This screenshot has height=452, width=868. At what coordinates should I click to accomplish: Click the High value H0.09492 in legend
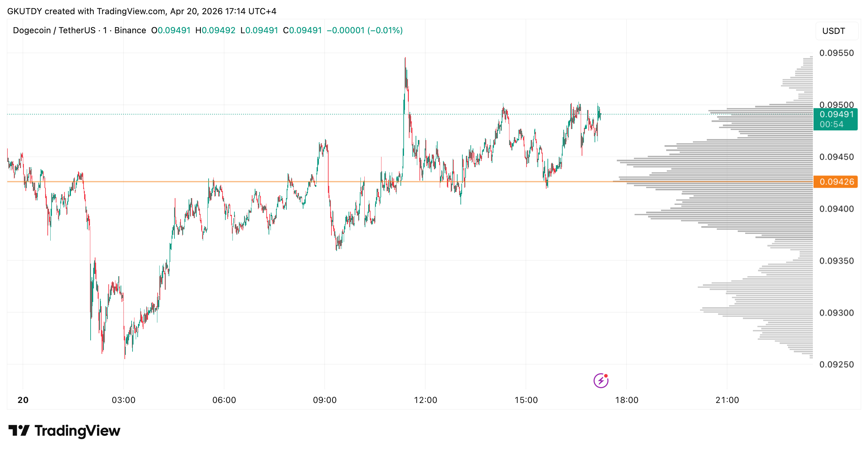(215, 30)
